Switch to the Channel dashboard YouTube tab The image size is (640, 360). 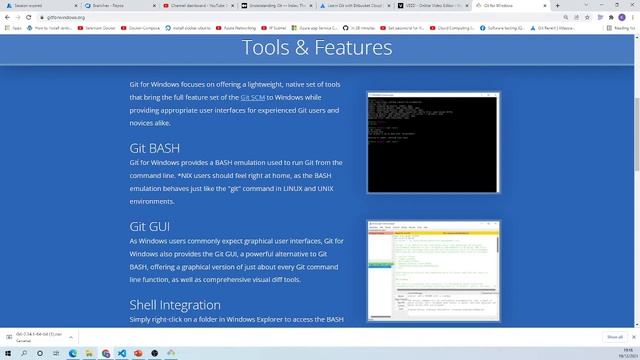click(197, 6)
